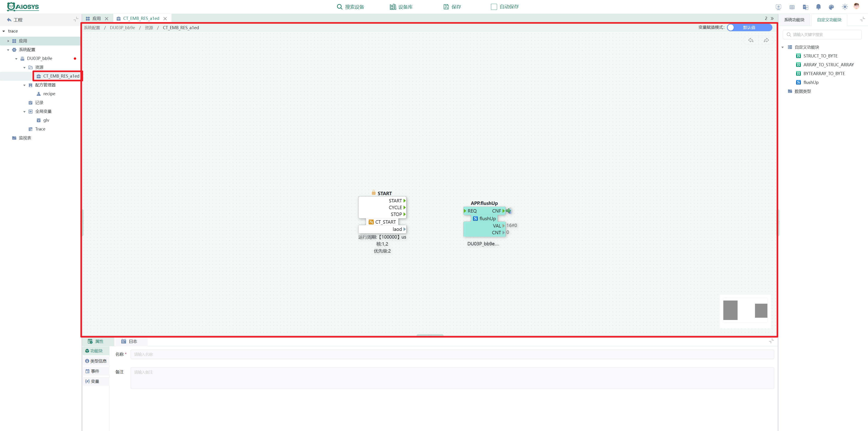
Task: Click the 保存 button
Action: [x=452, y=7]
